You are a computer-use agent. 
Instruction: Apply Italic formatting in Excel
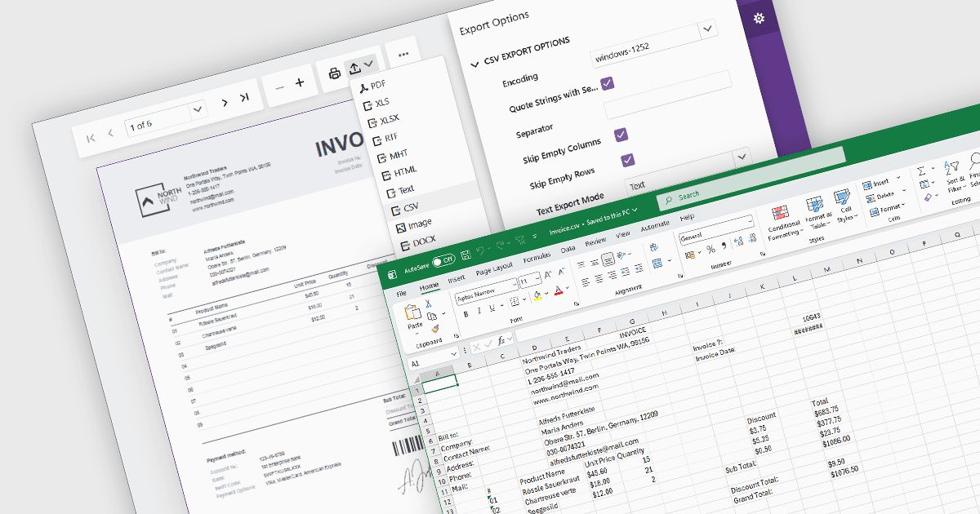(x=478, y=311)
